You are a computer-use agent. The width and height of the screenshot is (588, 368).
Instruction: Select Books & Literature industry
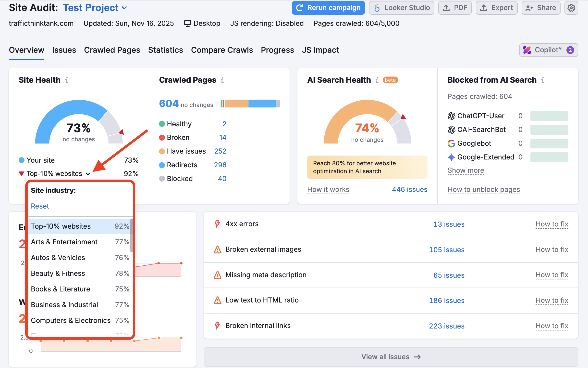[x=60, y=289]
